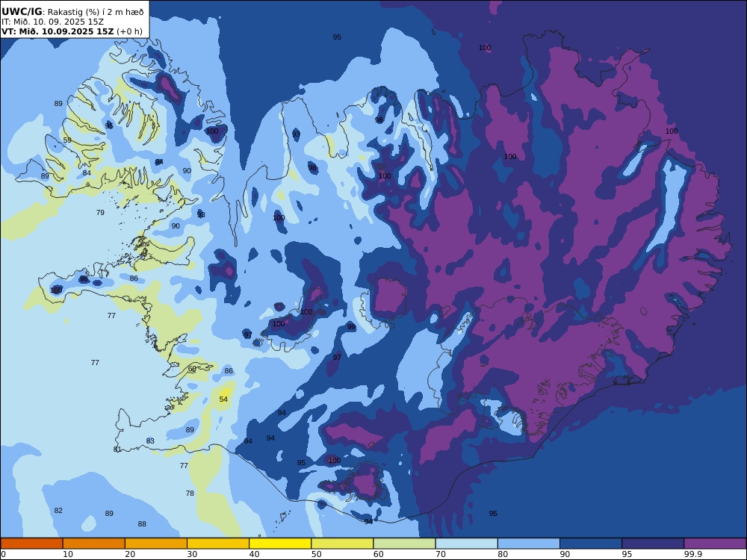The width and height of the screenshot is (747, 560).
Task: Click the humidity value '83' on the map
Action: point(150,441)
